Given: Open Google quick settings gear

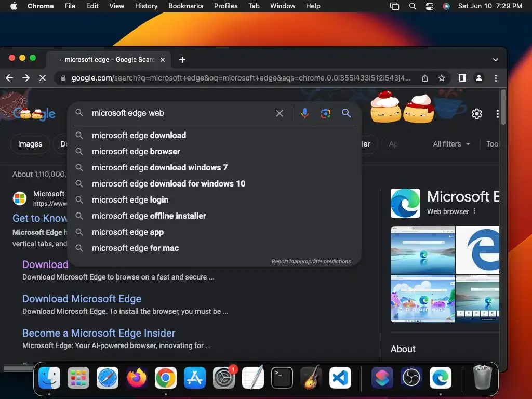Looking at the screenshot, I should (477, 114).
